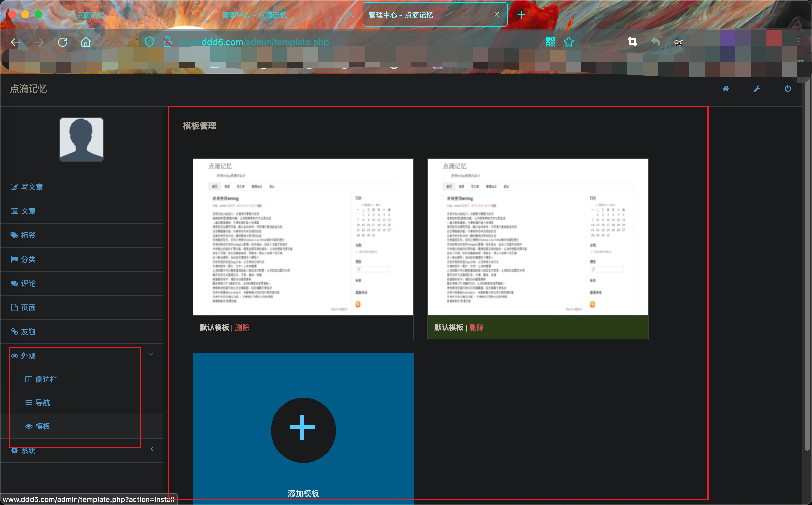Click 删除 link under first template

(x=242, y=327)
